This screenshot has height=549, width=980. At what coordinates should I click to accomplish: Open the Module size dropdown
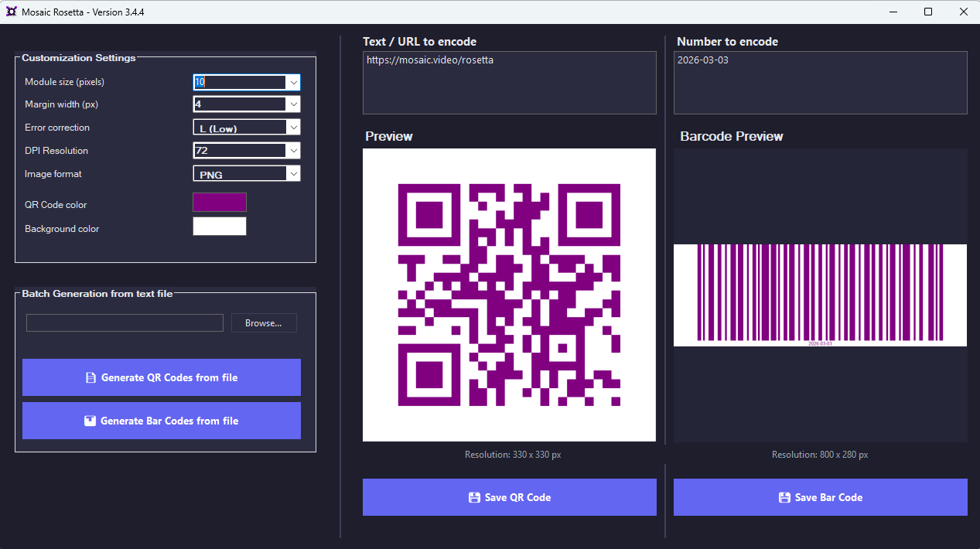coord(293,82)
